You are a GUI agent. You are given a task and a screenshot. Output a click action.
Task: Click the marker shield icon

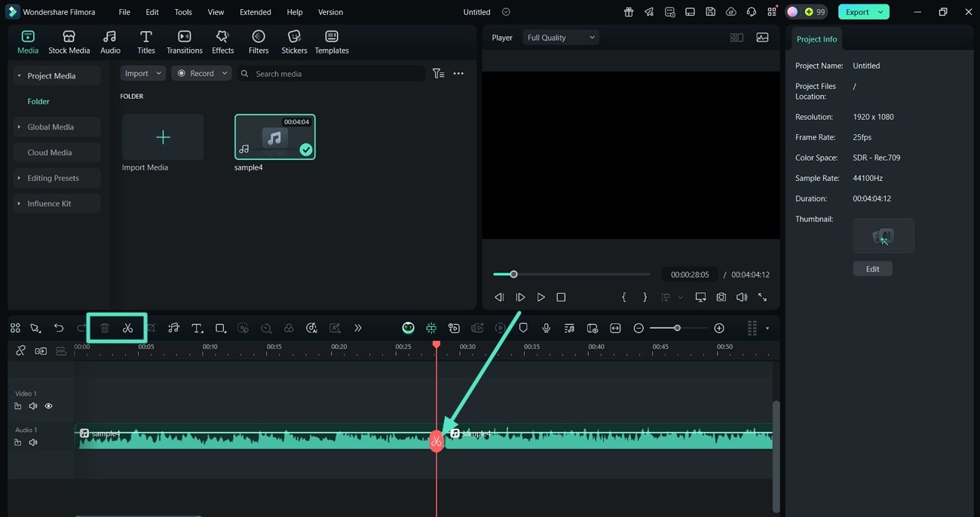click(523, 328)
